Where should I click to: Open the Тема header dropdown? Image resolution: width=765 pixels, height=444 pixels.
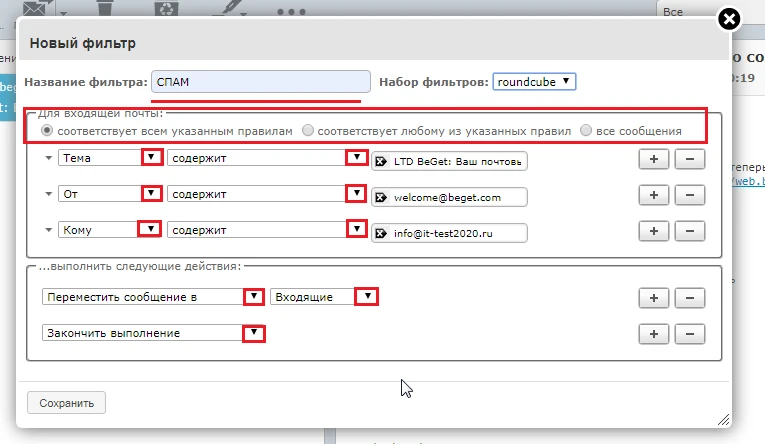151,158
